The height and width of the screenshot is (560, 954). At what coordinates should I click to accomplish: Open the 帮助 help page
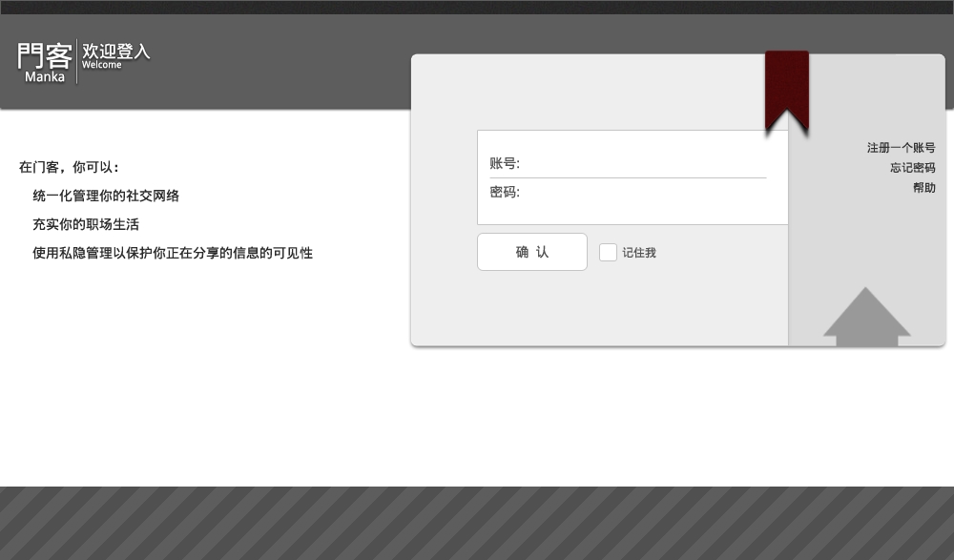[923, 187]
